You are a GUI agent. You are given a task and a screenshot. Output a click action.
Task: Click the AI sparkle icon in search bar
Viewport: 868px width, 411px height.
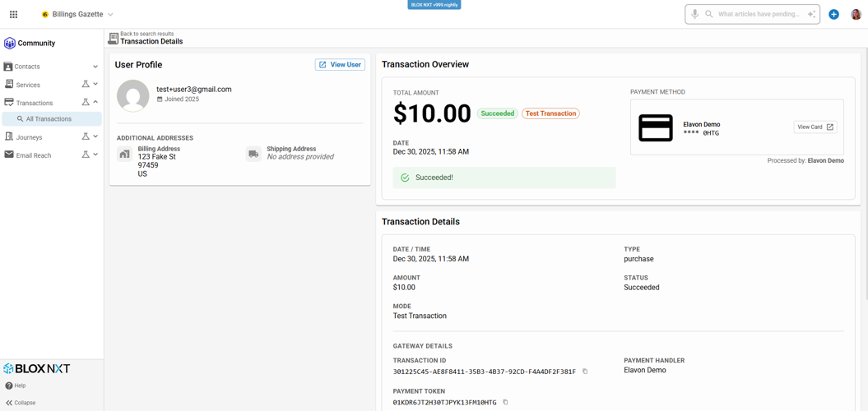coord(811,14)
